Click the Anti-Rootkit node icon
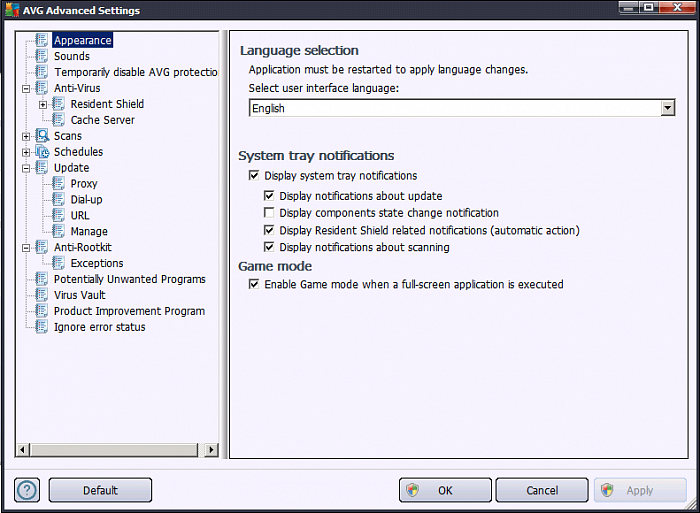700x513 pixels. (x=42, y=247)
